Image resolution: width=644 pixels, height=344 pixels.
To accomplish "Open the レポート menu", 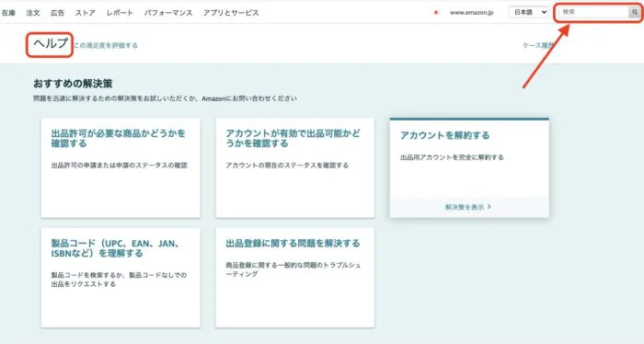I will [120, 13].
